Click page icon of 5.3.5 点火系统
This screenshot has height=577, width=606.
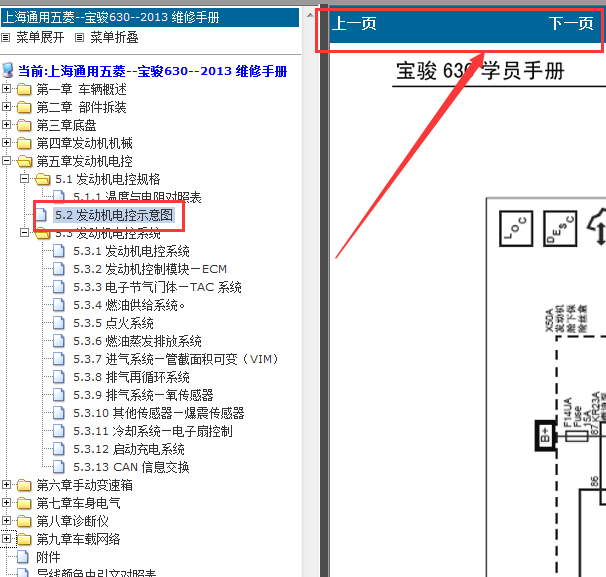click(59, 323)
